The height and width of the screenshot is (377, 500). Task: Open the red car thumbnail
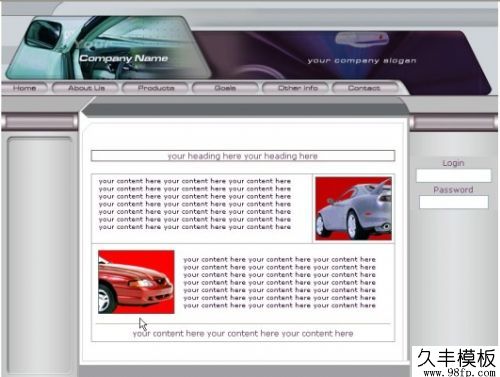pyautogui.click(x=136, y=282)
